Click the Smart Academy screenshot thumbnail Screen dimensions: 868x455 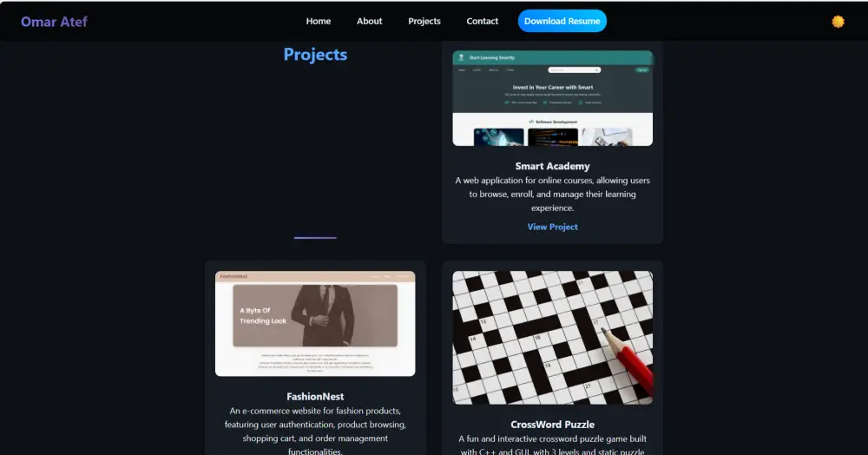pyautogui.click(x=552, y=98)
